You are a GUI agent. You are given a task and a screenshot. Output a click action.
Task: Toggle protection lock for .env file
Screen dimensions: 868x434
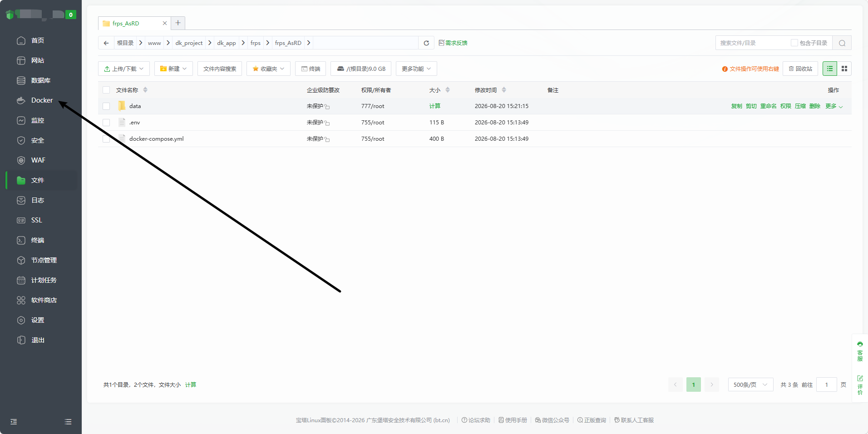coord(327,123)
